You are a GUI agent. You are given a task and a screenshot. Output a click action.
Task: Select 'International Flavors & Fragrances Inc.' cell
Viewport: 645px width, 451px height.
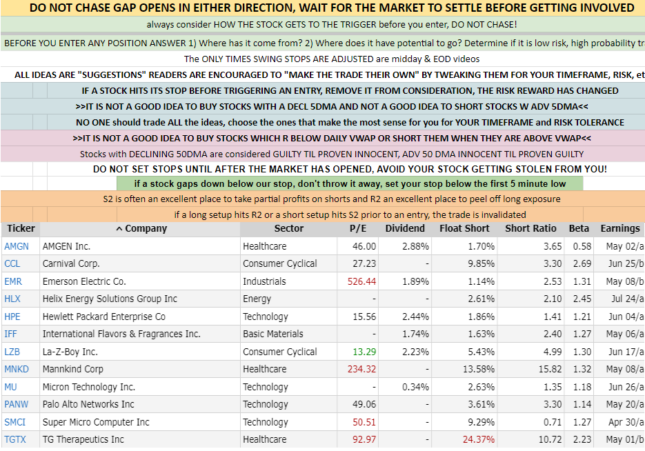140,334
